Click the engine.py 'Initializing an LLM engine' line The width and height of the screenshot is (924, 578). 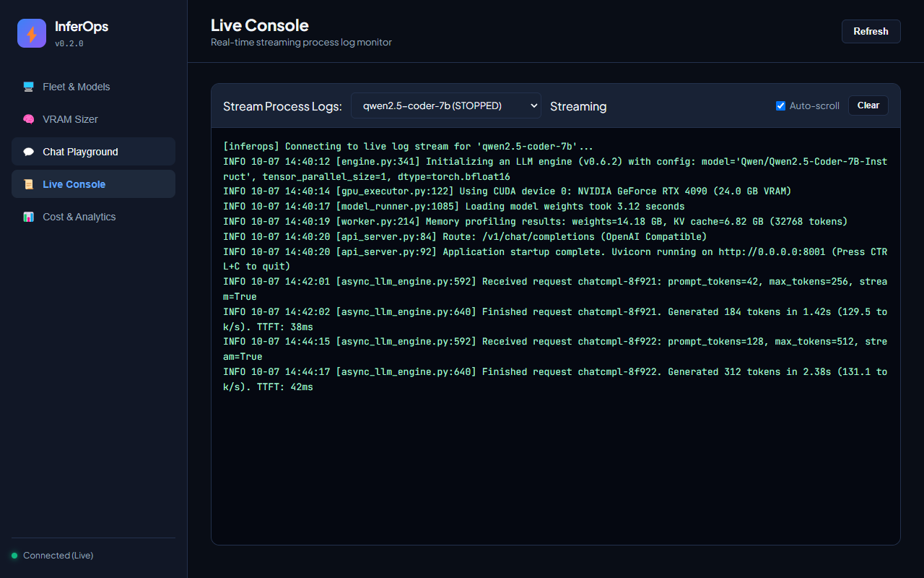coord(555,169)
